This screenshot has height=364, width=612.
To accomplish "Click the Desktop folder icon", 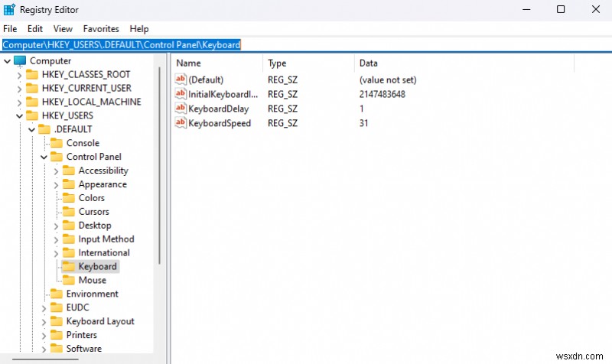I will [69, 225].
